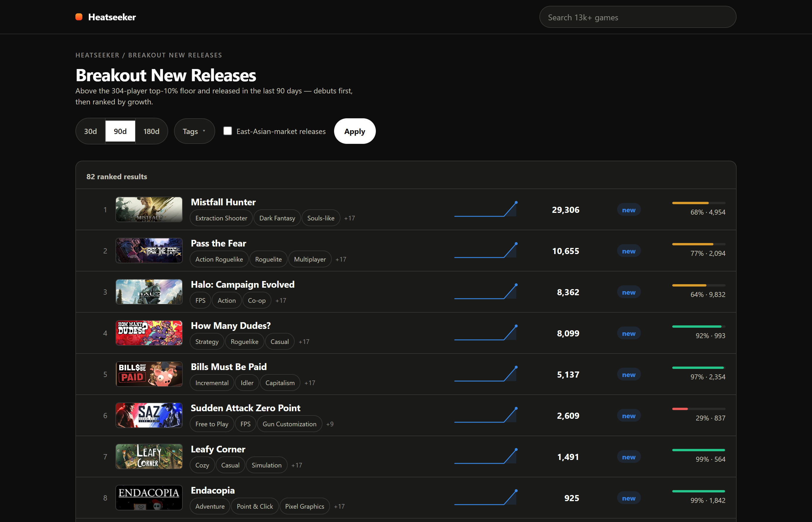Screen dimensions: 812x522
Task: Open the How Many Dudes? title
Action: 231,326
